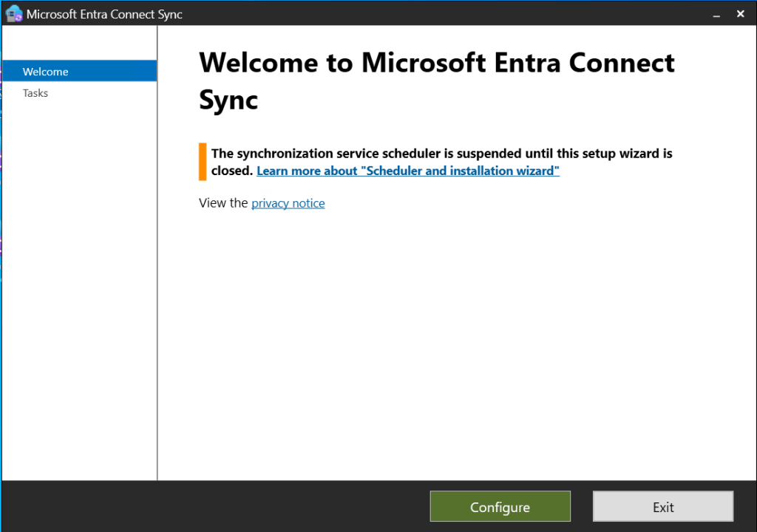Screen dimensions: 757x532
Task: Click Configure to begin setup
Action: (x=500, y=507)
